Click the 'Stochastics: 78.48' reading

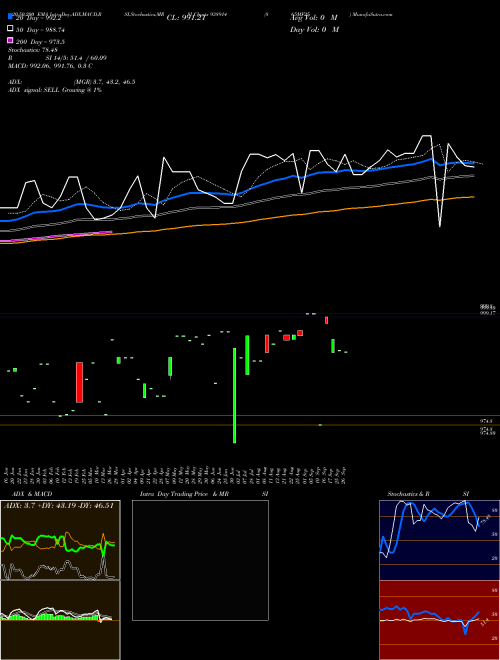click(x=33, y=50)
